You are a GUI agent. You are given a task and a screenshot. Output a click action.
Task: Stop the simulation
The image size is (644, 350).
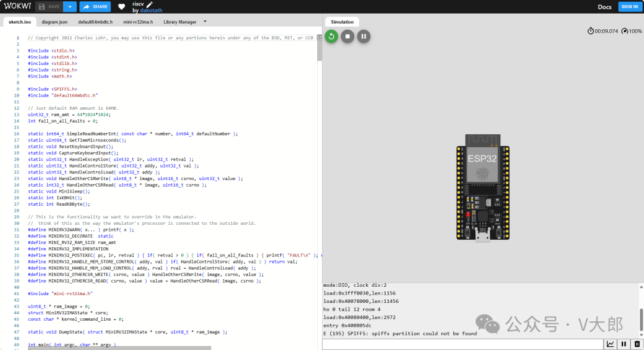pos(348,36)
